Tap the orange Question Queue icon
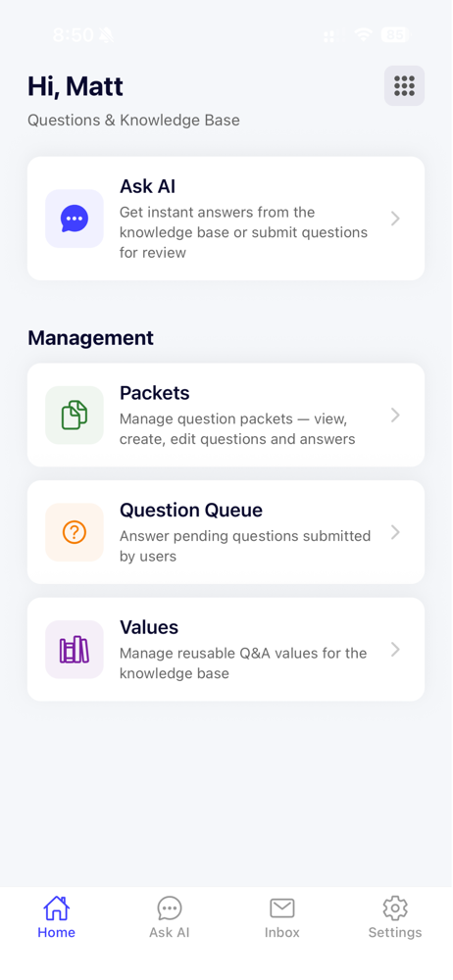453x980 pixels. click(x=75, y=533)
